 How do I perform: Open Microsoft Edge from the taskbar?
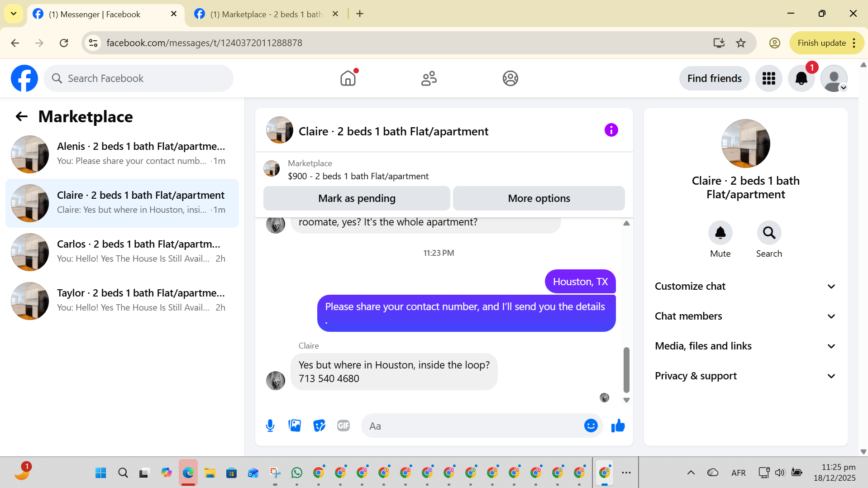tap(188, 473)
